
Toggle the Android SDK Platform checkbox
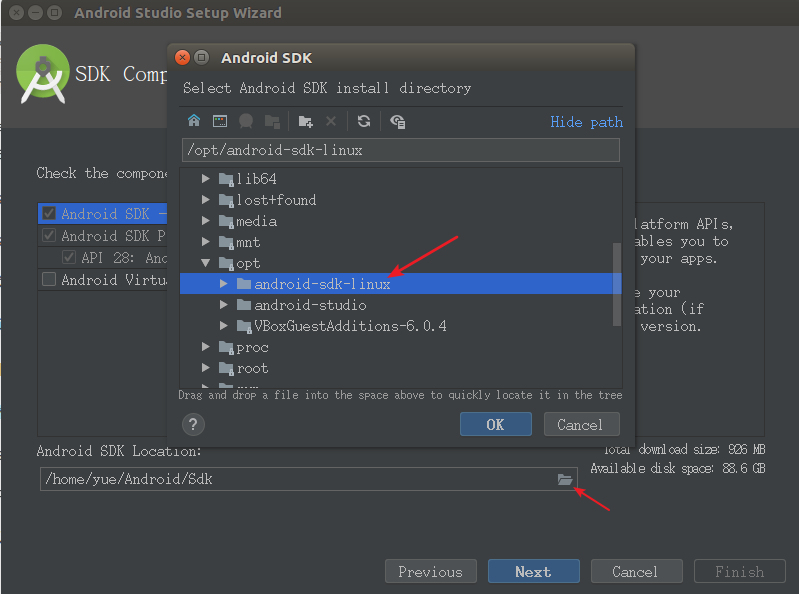click(49, 235)
